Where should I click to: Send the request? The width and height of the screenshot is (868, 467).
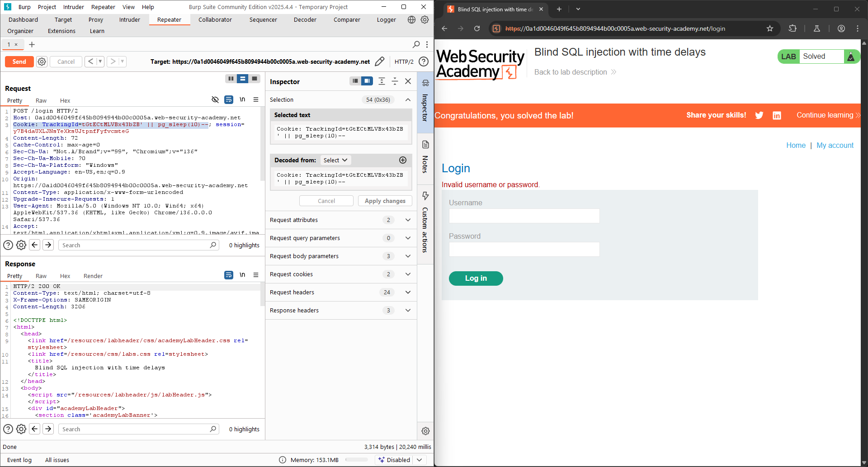point(19,61)
